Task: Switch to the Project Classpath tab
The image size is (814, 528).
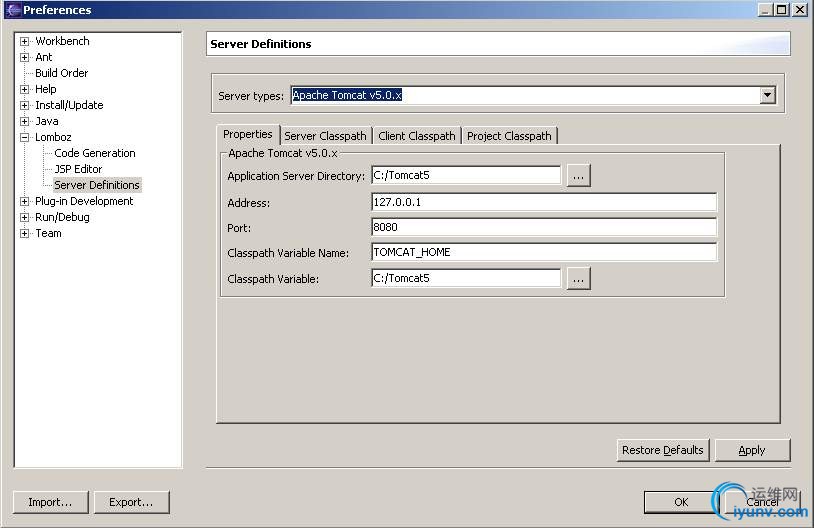Action: tap(509, 136)
